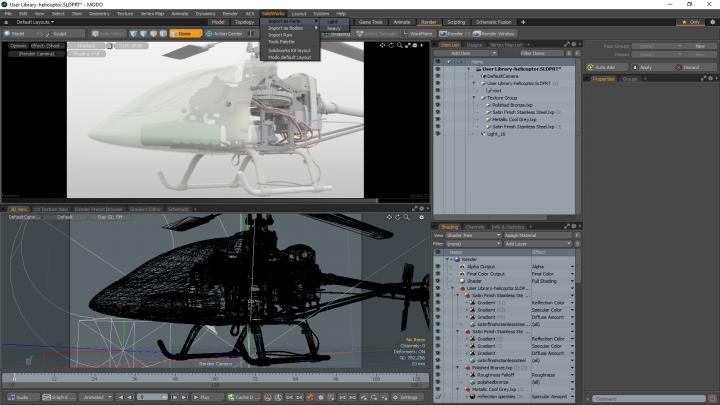
Task: Click the Options button in render preview
Action: coord(18,46)
